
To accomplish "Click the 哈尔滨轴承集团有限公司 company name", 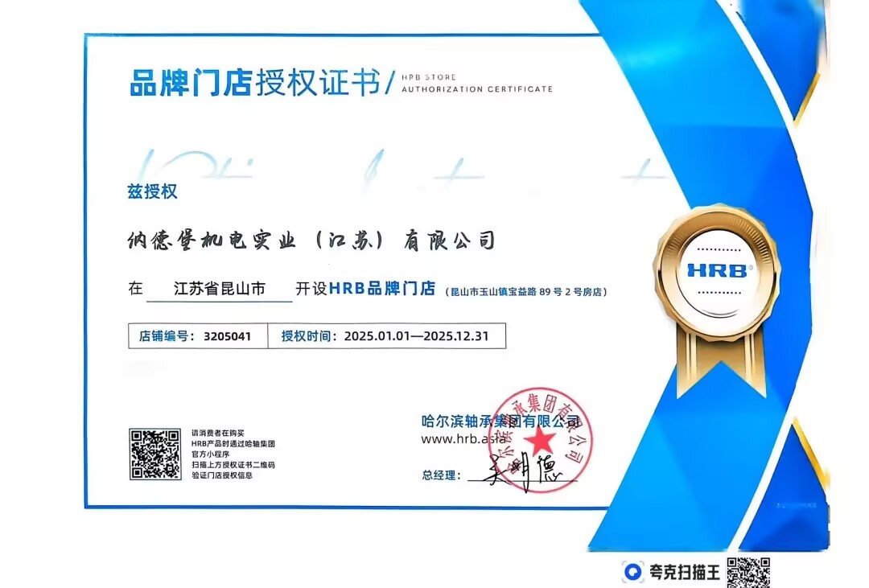I will [499, 421].
